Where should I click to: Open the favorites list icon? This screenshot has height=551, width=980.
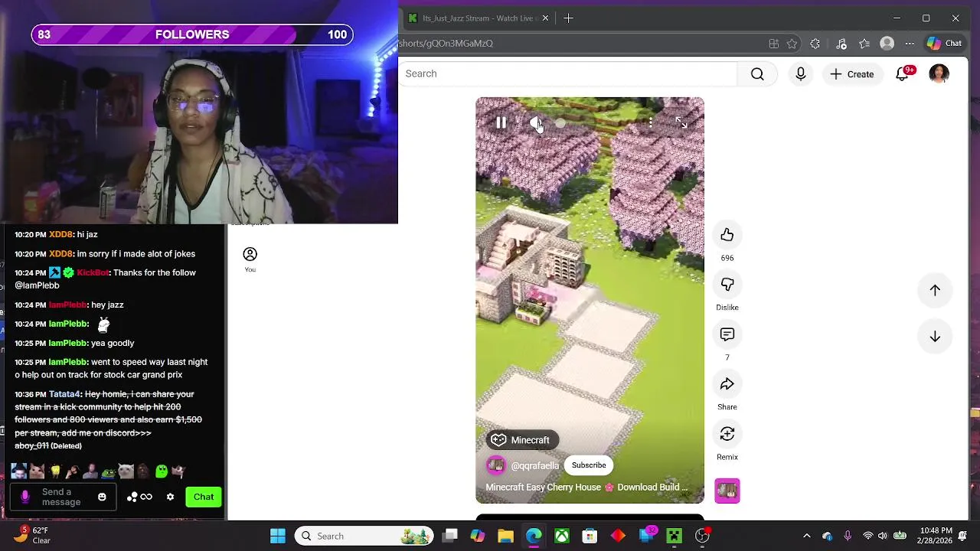tap(864, 44)
